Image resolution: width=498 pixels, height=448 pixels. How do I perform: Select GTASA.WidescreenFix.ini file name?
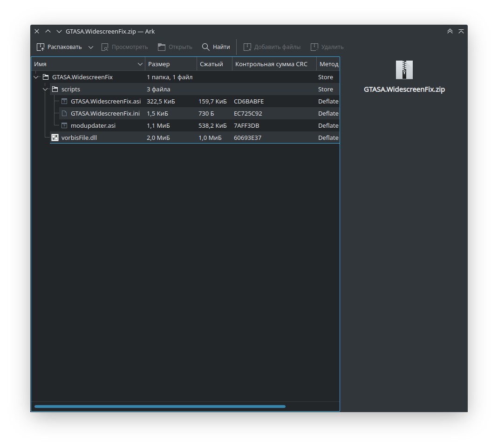(105, 113)
